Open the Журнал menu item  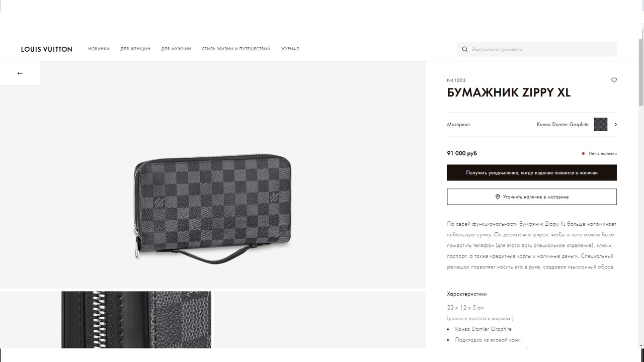(x=290, y=49)
